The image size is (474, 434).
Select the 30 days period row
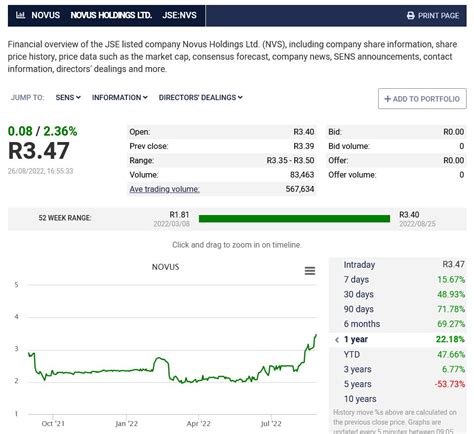tap(397, 294)
